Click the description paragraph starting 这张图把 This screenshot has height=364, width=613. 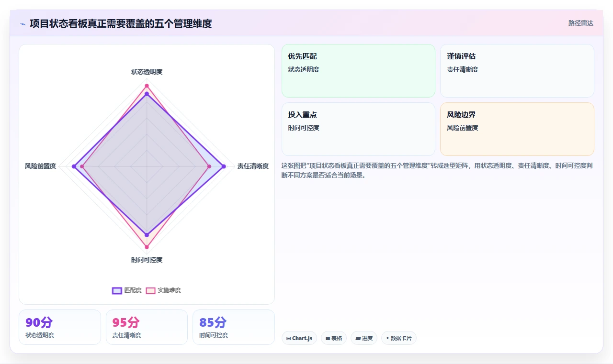(437, 170)
